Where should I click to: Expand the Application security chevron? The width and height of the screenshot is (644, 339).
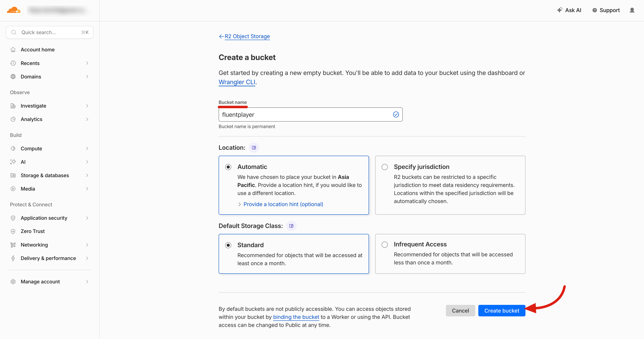[87, 218]
